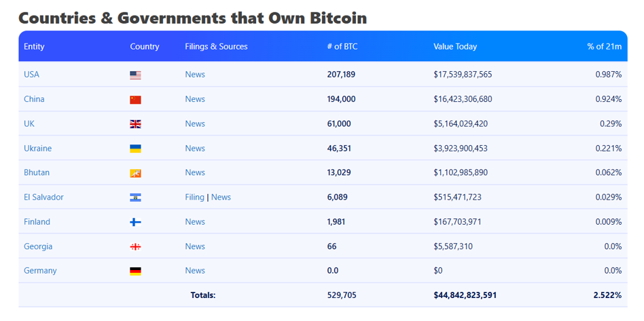This screenshot has width=644, height=321.
Task: Open the Finland entity link
Action: [37, 222]
